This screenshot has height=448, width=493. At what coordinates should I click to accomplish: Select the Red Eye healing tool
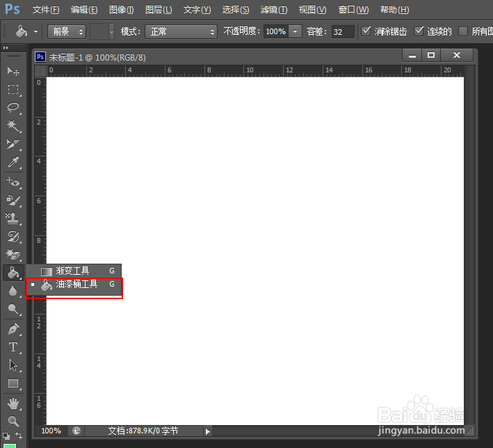pyautogui.click(x=13, y=182)
